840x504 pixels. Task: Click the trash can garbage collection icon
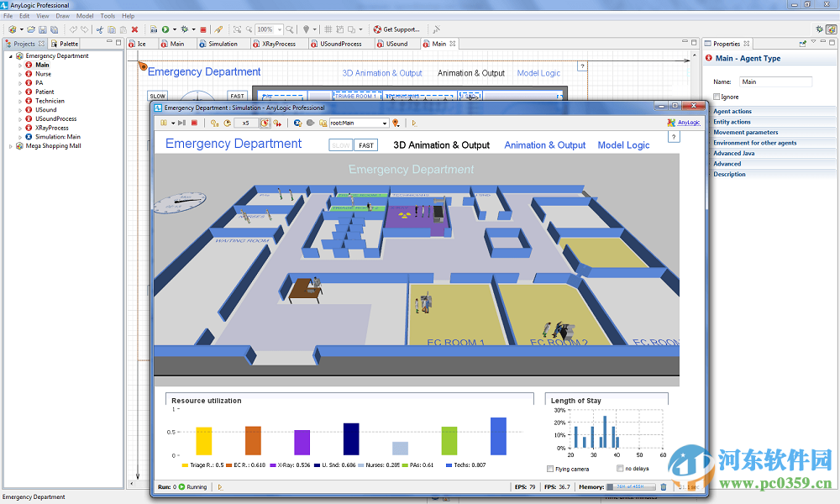tap(664, 486)
